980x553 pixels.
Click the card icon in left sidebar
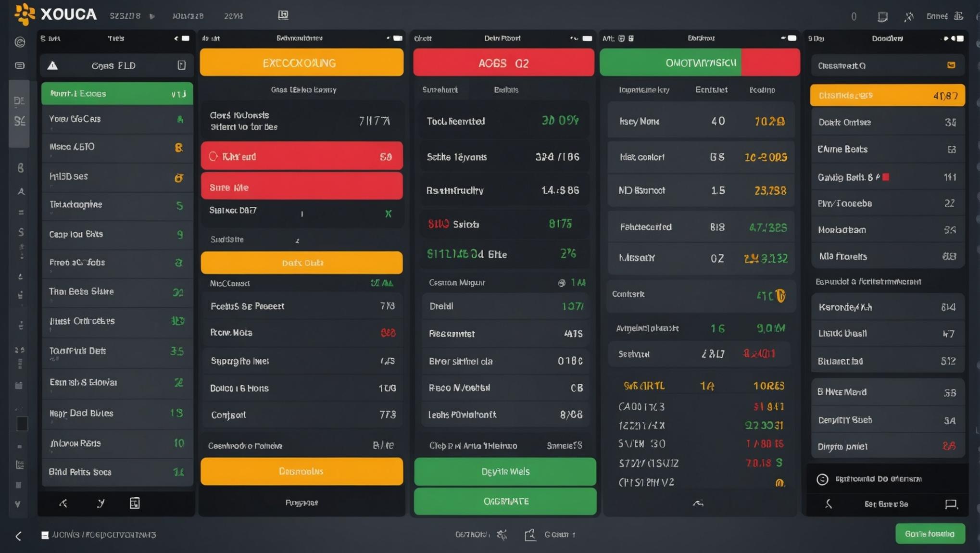tap(20, 65)
